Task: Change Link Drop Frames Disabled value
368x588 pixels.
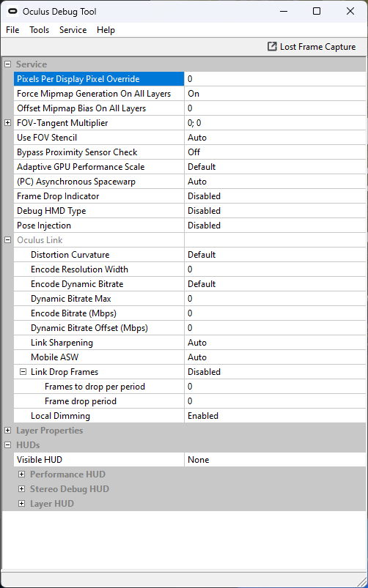Action: [275, 372]
